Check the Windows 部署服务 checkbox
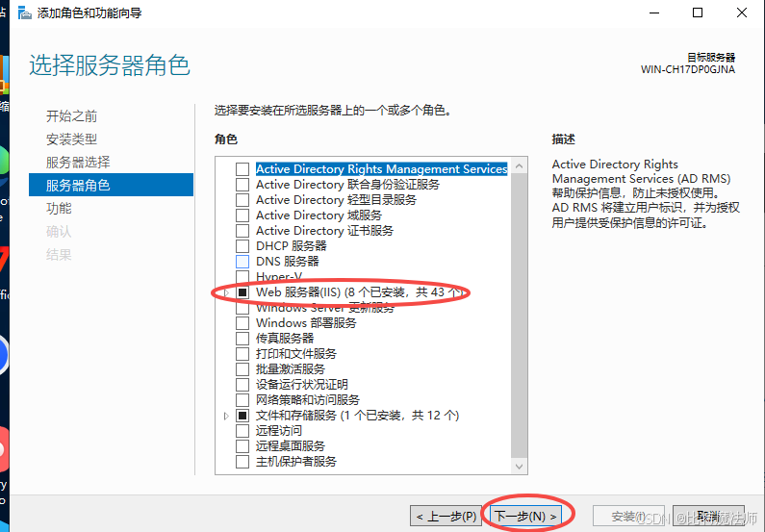Viewport: 765px width, 532px height. pos(242,323)
